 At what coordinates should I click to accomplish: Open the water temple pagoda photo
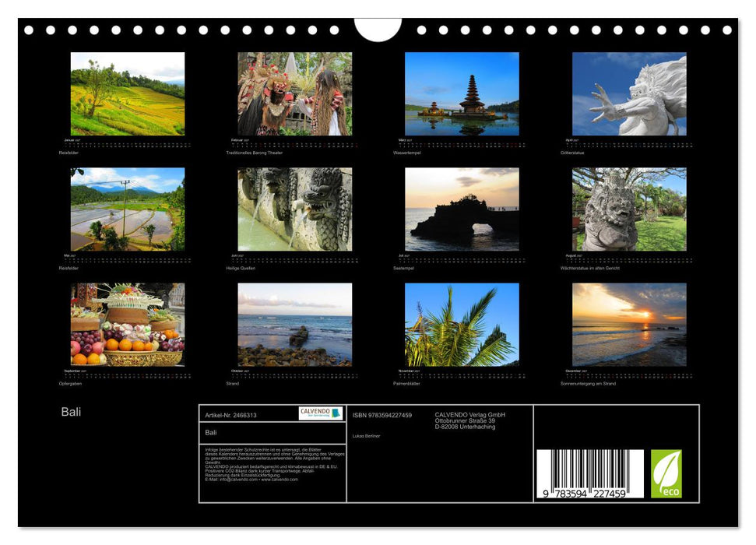(462, 93)
